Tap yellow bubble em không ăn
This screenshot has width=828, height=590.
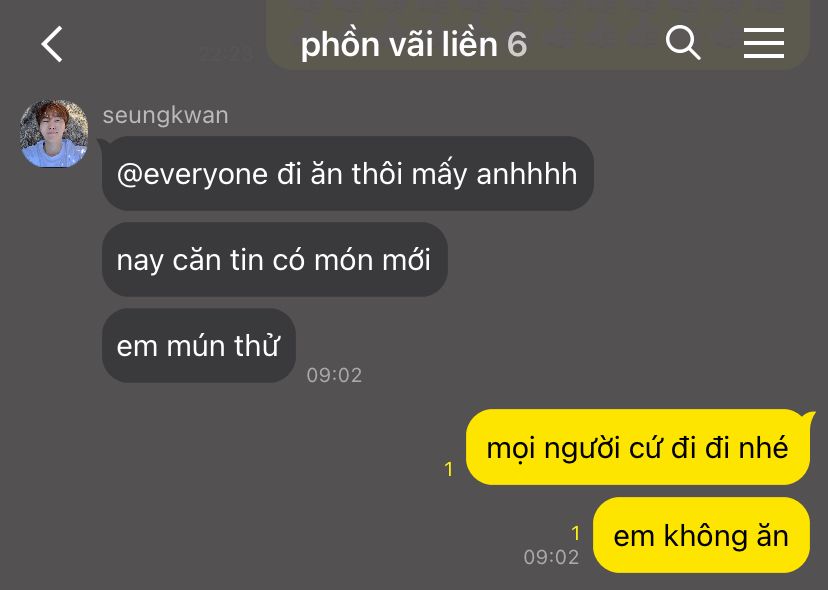(x=701, y=535)
